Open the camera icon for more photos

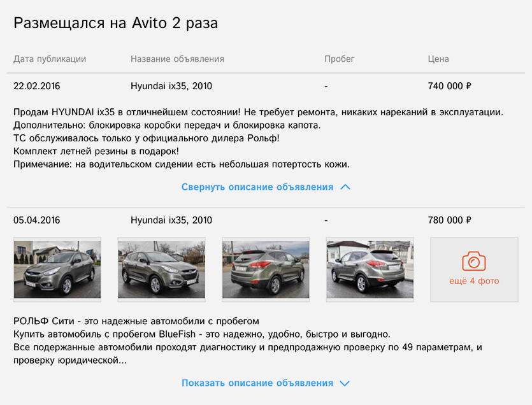[474, 261]
